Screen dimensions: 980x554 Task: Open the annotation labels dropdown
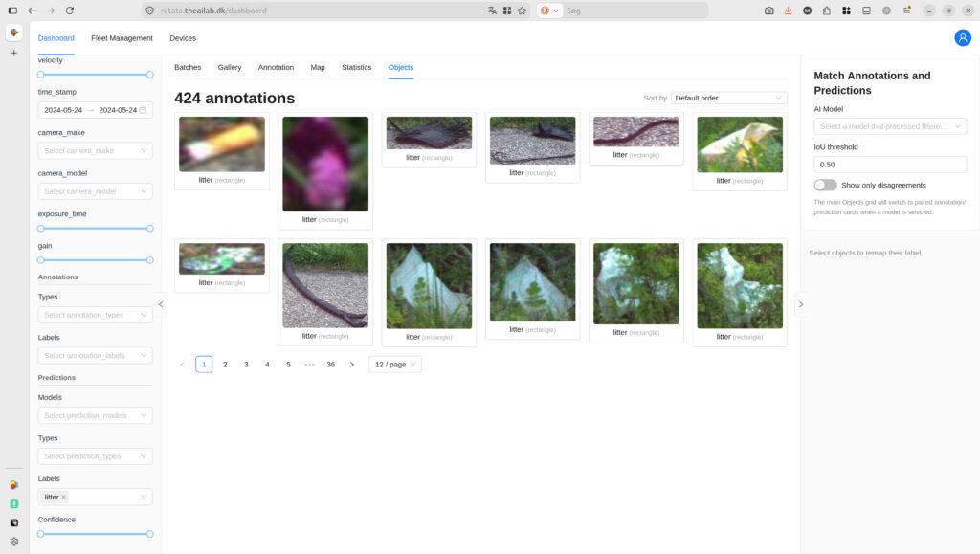tap(95, 355)
